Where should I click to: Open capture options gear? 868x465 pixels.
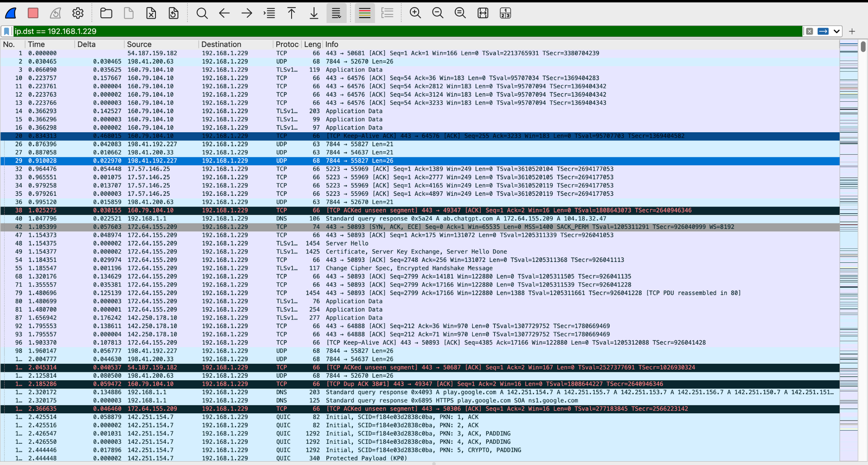point(78,13)
